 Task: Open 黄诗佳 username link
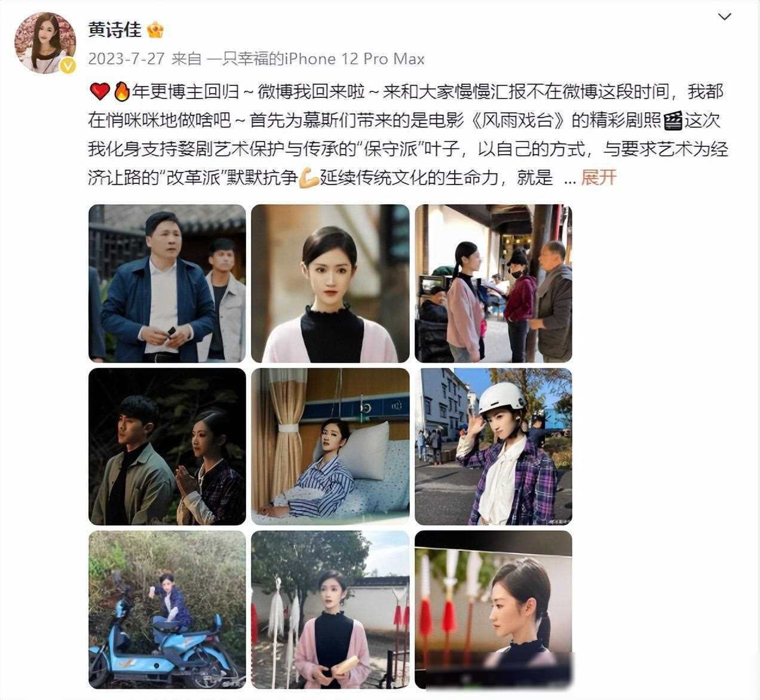(x=115, y=30)
